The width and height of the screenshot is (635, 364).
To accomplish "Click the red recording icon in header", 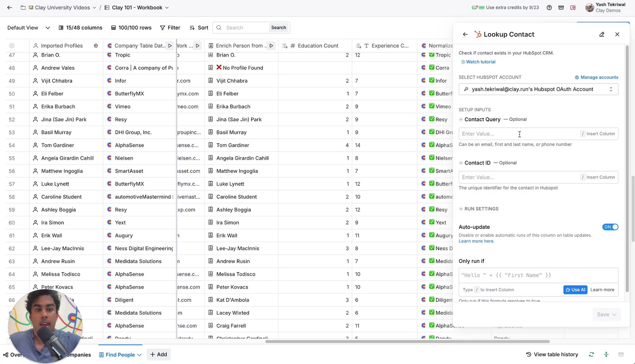I will (x=573, y=8).
